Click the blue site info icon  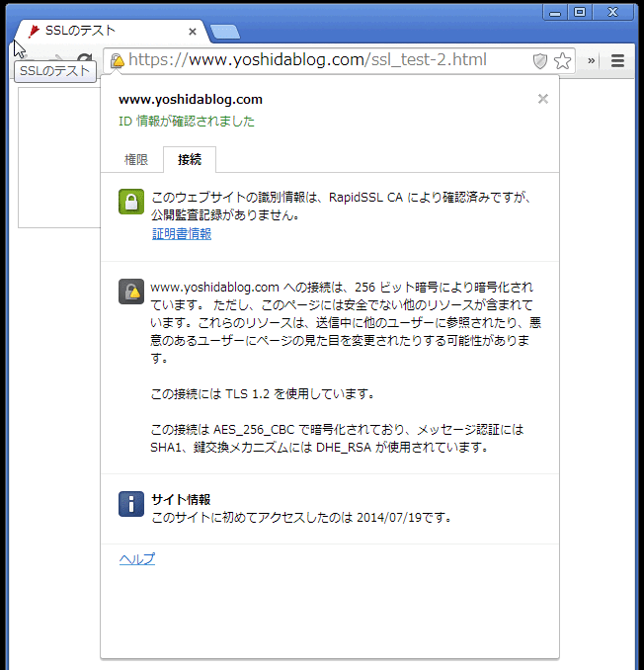pyautogui.click(x=131, y=504)
